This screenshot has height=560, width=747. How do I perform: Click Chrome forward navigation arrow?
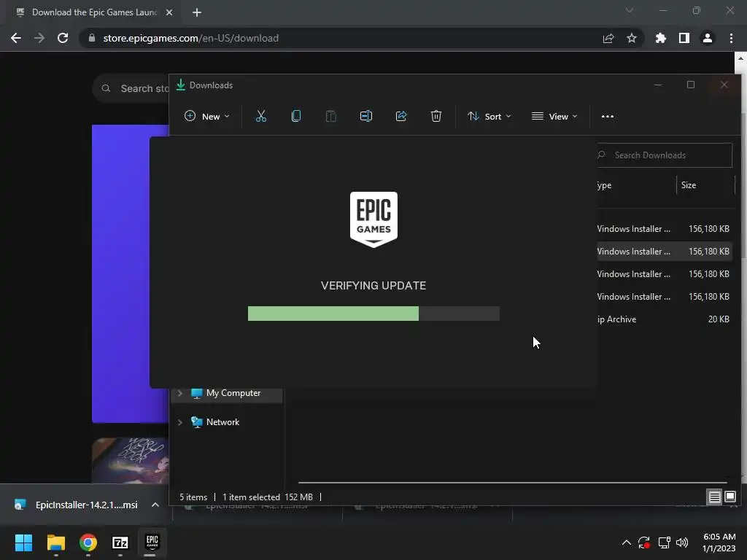pos(39,38)
